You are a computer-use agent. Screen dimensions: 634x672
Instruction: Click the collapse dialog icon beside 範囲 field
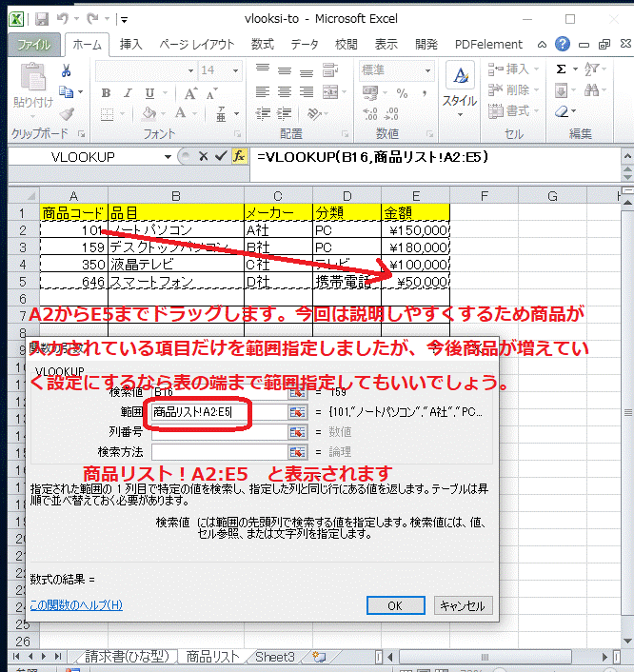click(297, 412)
